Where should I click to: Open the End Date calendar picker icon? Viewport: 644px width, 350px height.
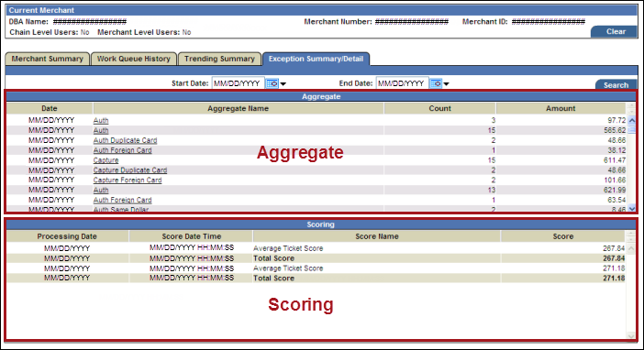tap(436, 83)
